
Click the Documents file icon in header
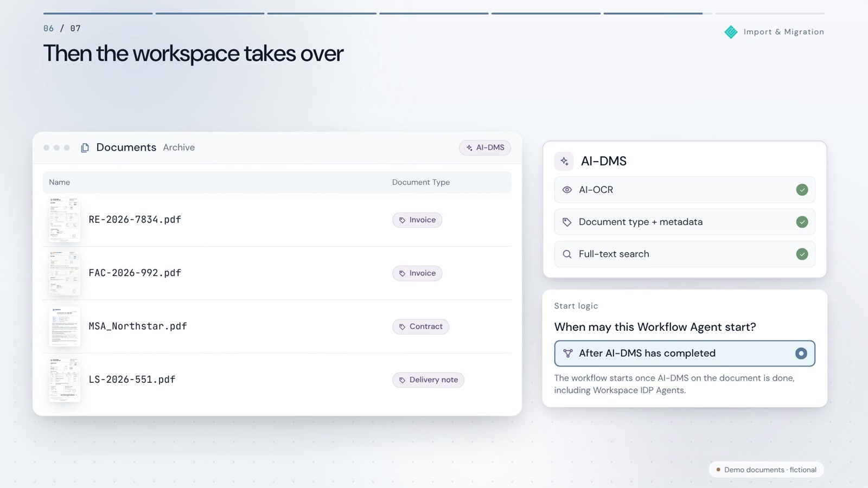click(x=85, y=148)
